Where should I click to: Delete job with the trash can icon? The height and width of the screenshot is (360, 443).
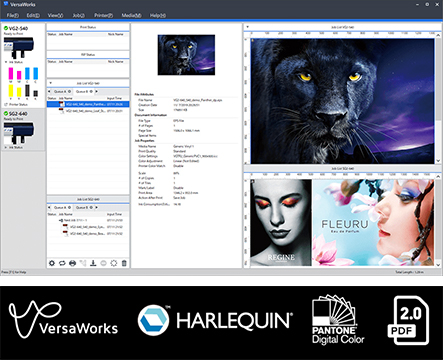[x=124, y=263]
